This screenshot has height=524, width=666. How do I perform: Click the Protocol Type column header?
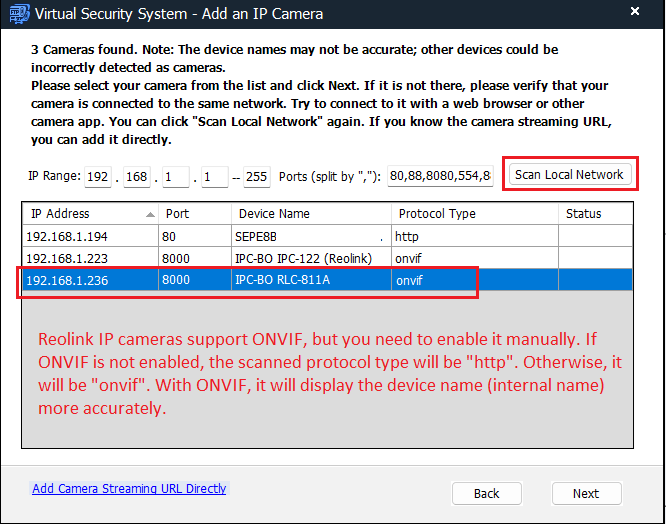(x=474, y=214)
